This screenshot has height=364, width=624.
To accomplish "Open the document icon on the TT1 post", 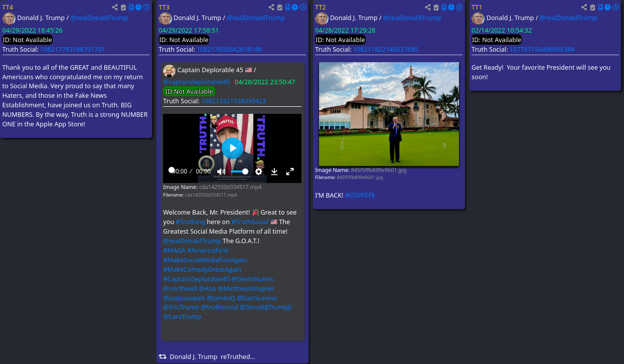I will (x=601, y=8).
